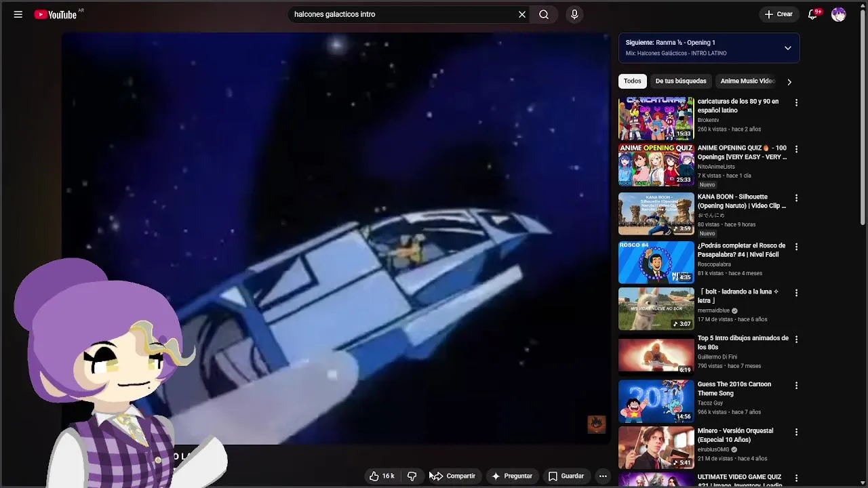Screen dimensions: 868x488
Task: Open options for ANIME OPENING QUIZ video
Action: 796,149
